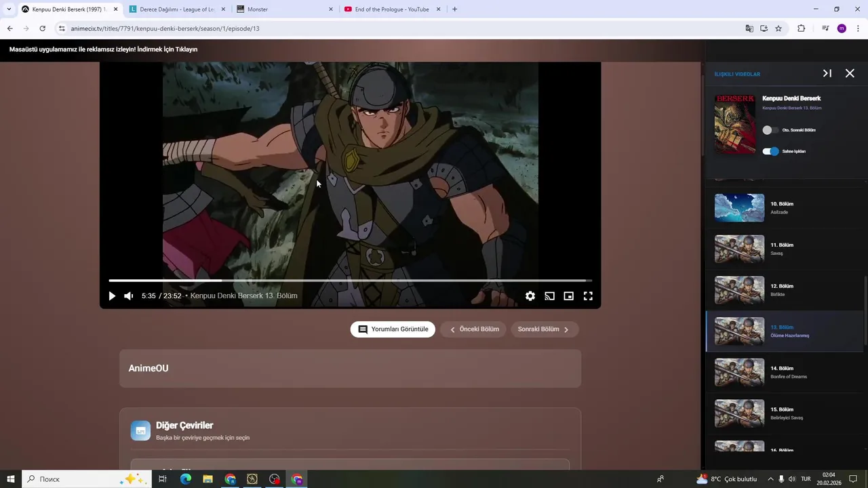Enable picture-in-picture mode

coord(569,296)
